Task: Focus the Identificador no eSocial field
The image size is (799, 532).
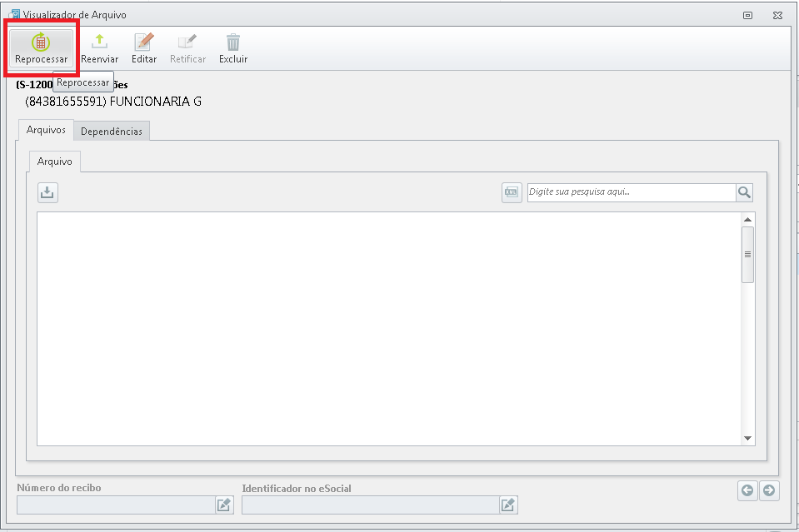Action: [x=371, y=505]
